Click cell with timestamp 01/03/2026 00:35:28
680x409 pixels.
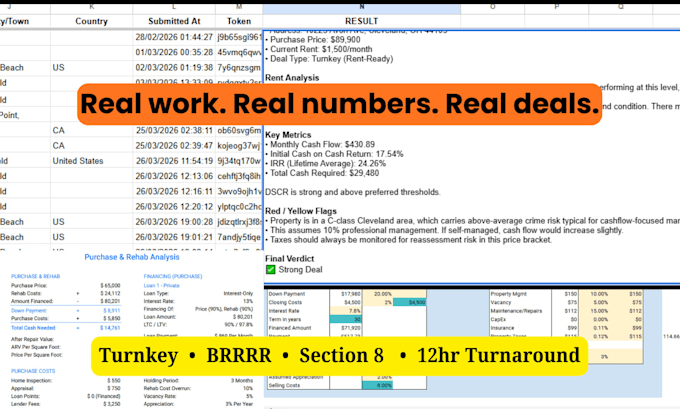pos(174,52)
